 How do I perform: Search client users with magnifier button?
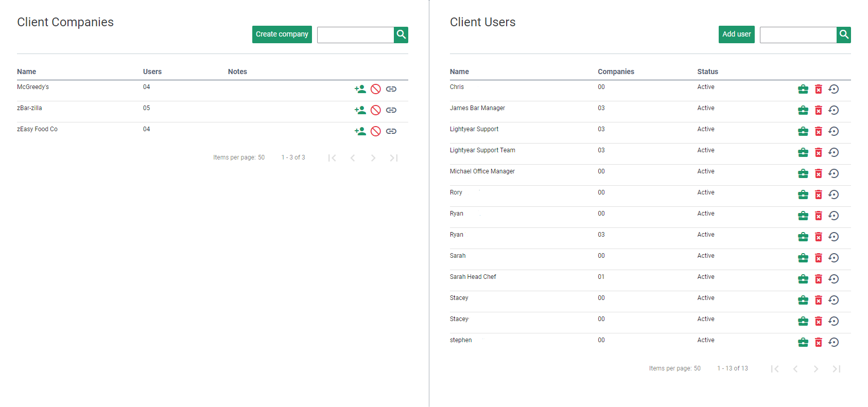pos(844,34)
